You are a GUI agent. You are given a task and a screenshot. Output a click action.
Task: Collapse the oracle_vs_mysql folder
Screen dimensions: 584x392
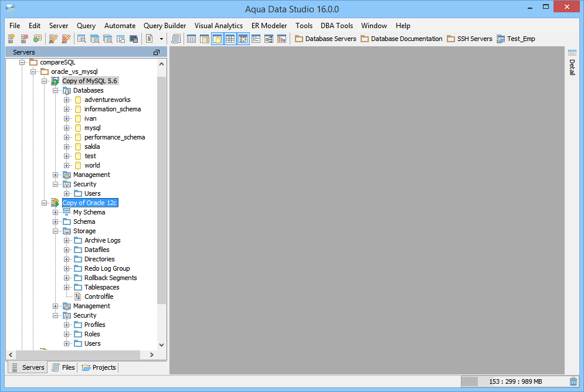coord(33,71)
